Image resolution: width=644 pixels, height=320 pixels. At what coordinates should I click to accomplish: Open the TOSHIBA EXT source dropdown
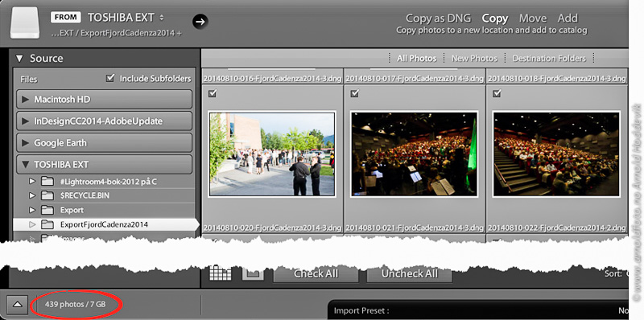[162, 18]
